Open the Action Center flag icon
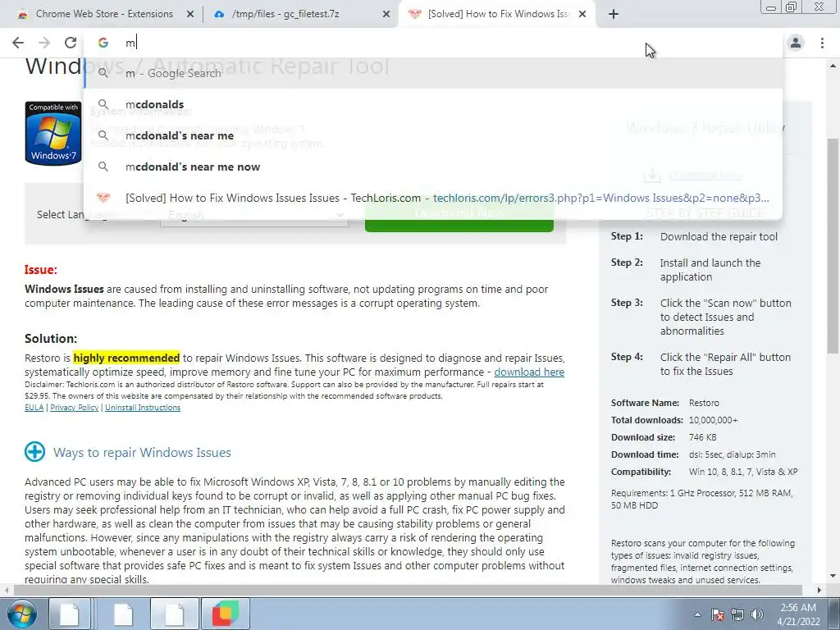Image resolution: width=840 pixels, height=630 pixels. pyautogui.click(x=718, y=614)
